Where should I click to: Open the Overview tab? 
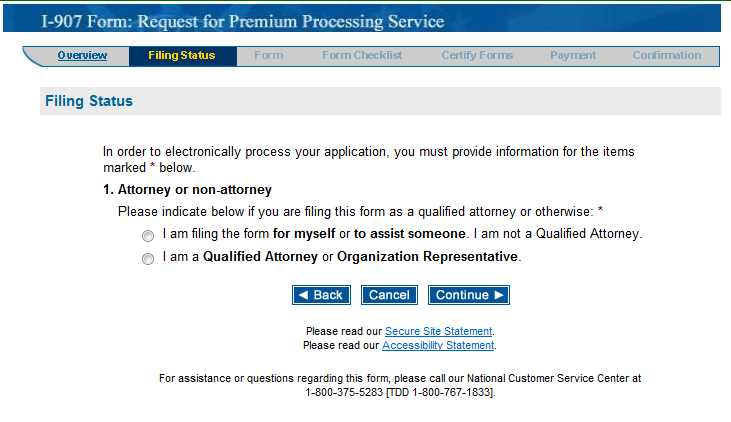[x=82, y=56]
